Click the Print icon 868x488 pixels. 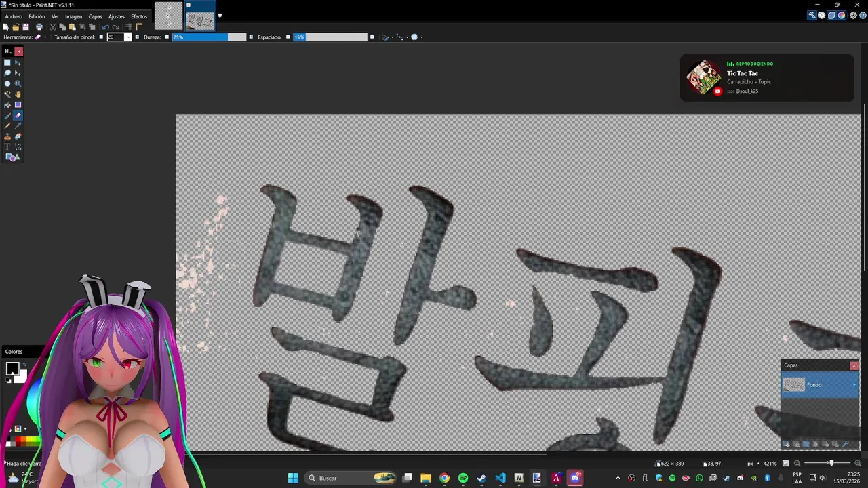point(39,27)
